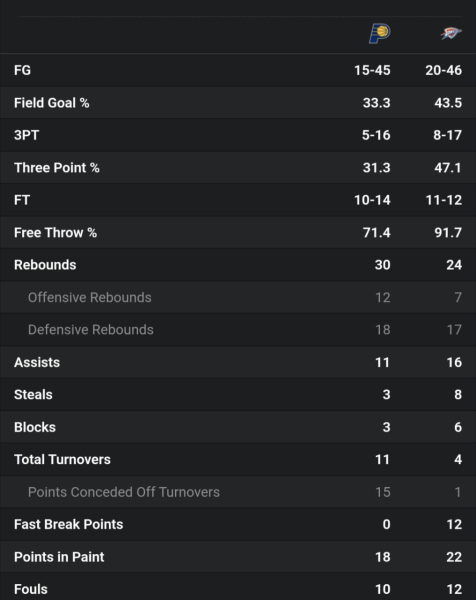Collapse the Rebounds row breakdown
The height and width of the screenshot is (600, 476).
pyautogui.click(x=238, y=265)
